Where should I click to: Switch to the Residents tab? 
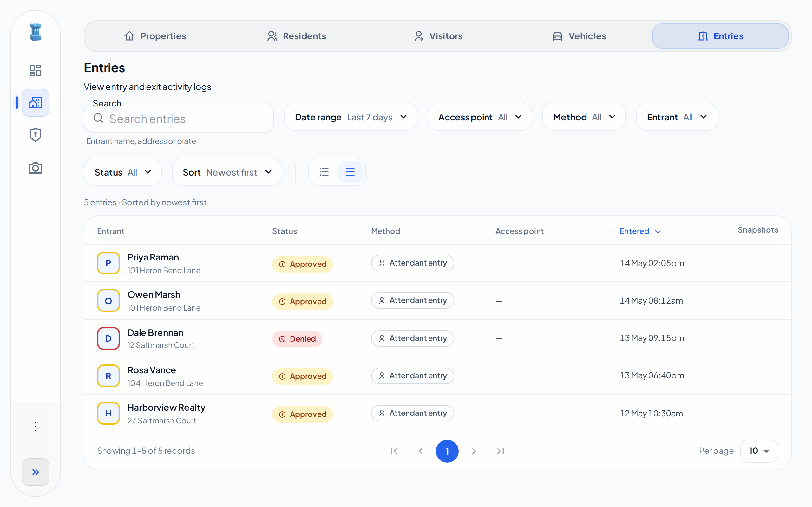pos(297,36)
